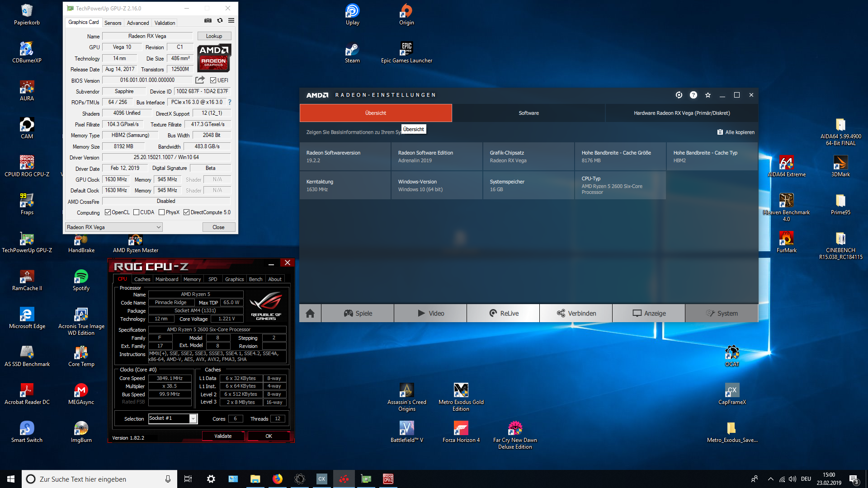Screen dimensions: 868x488
Task: Click the Lookup button in GPU-Z
Action: click(x=214, y=36)
